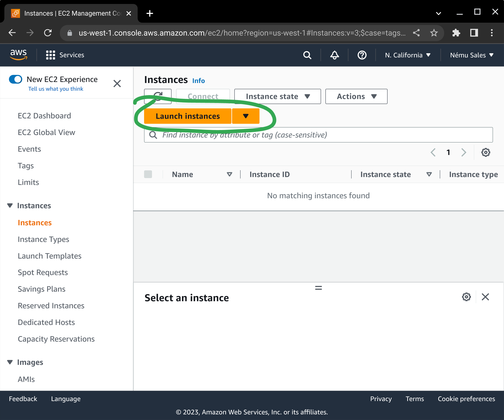Open Savings Plans
The width and height of the screenshot is (504, 420).
point(42,289)
